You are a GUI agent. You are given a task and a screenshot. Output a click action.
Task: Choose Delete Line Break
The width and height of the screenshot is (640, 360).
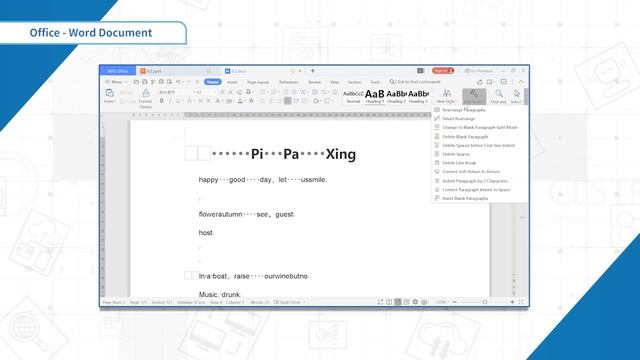[x=459, y=163]
